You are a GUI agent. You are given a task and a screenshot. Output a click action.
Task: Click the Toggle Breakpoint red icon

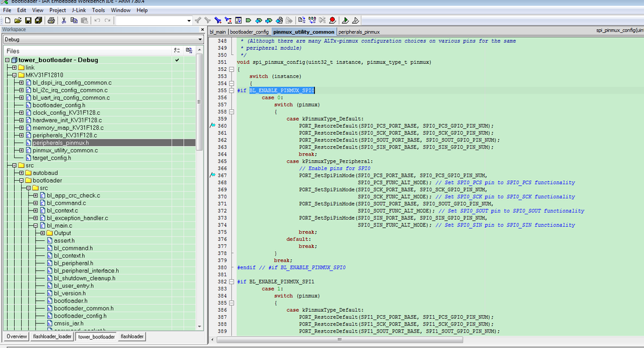332,21
